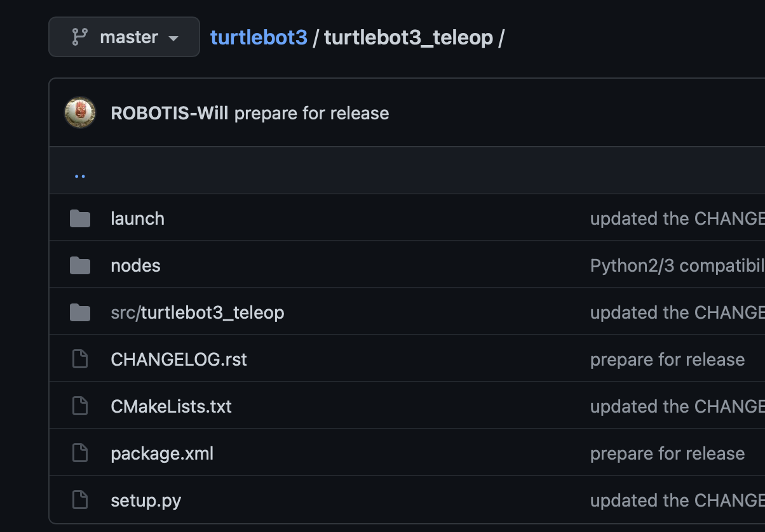Open the setup.py file

146,500
